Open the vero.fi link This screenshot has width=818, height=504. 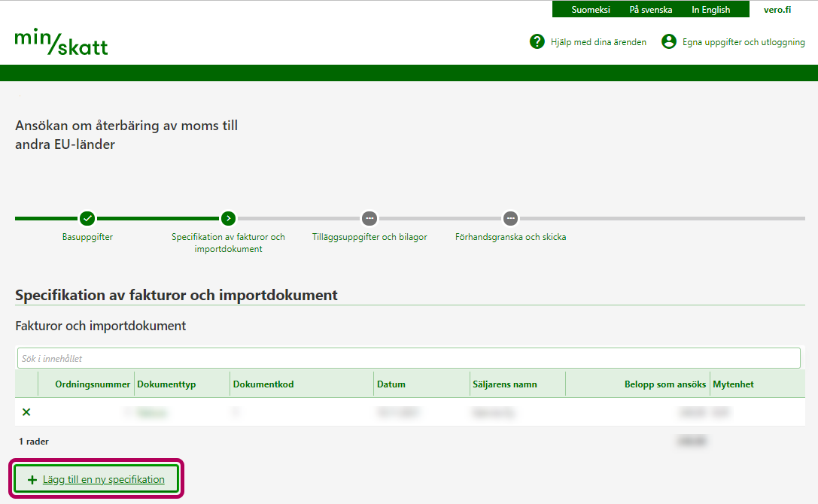tap(777, 10)
